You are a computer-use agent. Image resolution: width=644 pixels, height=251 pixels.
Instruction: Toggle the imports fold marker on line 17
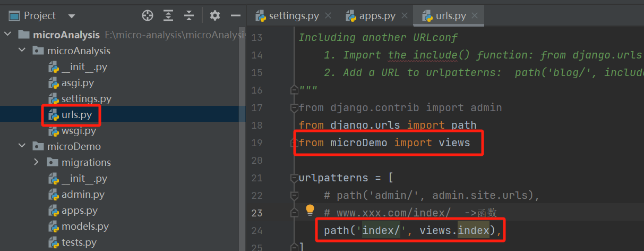[x=294, y=108]
